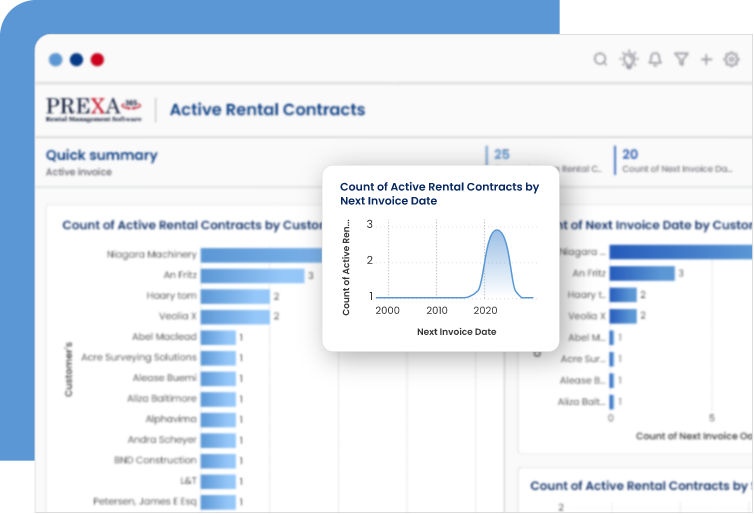Open the lightbulb insights icon

point(628,60)
